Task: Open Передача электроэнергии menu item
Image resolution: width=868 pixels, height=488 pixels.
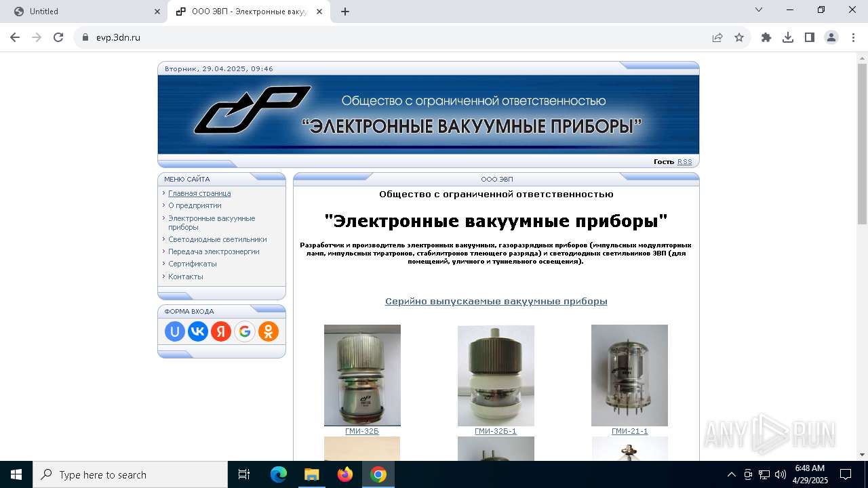Action: coord(214,251)
